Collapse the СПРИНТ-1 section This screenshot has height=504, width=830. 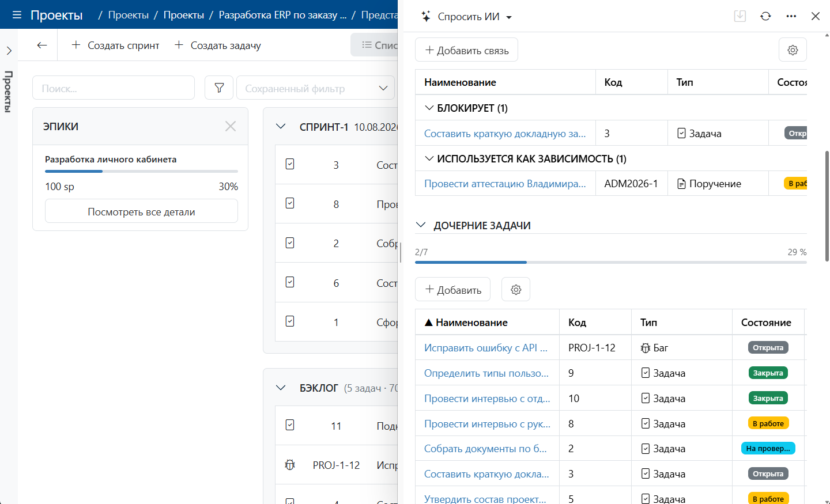coord(281,127)
